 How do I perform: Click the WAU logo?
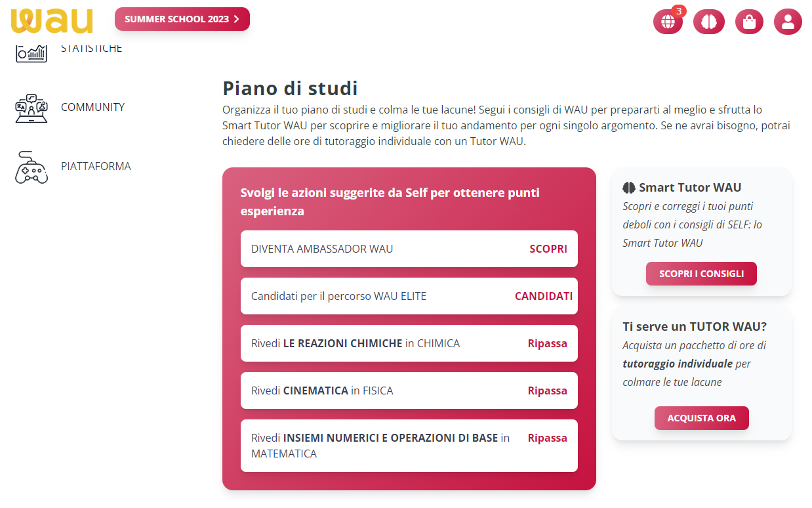coord(52,20)
